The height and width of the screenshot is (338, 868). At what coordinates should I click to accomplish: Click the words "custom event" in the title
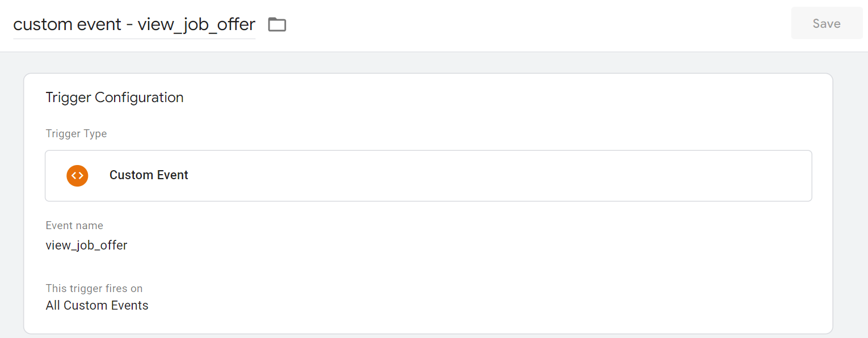pos(67,24)
